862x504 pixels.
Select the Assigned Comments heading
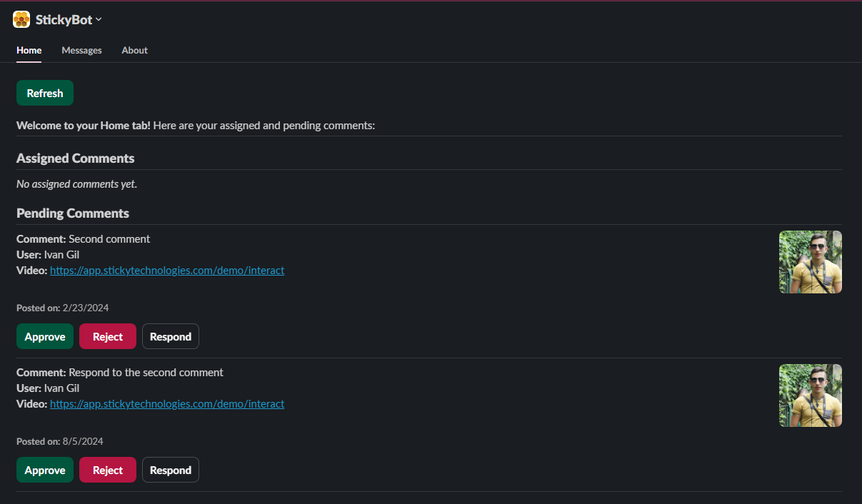(75, 158)
